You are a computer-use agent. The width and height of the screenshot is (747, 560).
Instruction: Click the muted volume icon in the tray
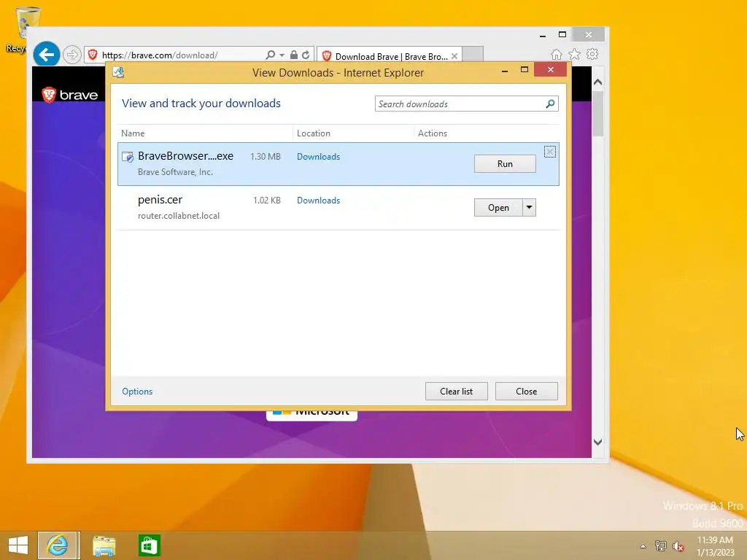[678, 546]
